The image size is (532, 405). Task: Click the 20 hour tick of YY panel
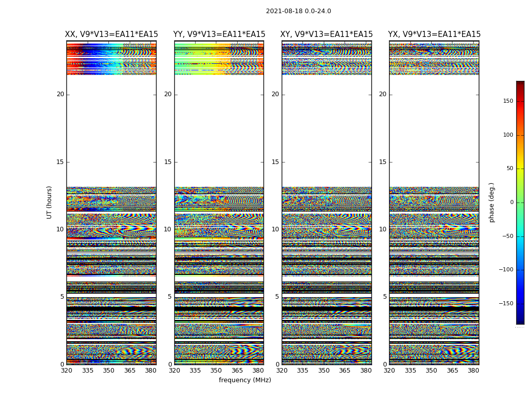tap(168, 94)
